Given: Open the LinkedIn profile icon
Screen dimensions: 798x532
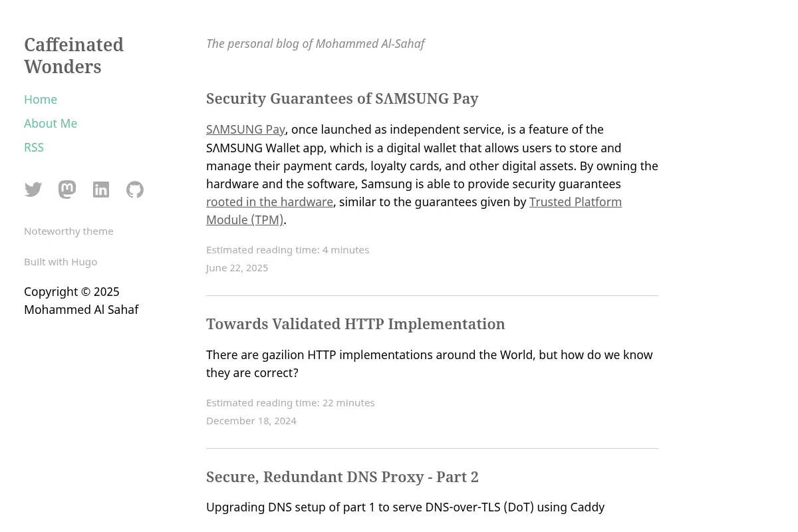Looking at the screenshot, I should pyautogui.click(x=101, y=190).
